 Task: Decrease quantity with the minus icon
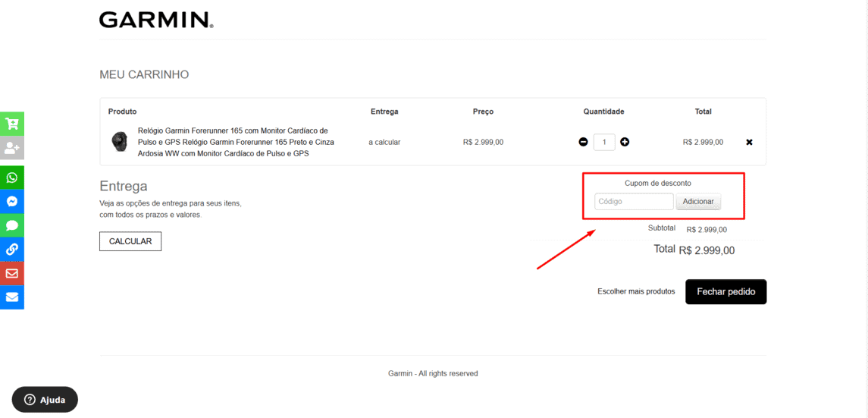(x=583, y=143)
